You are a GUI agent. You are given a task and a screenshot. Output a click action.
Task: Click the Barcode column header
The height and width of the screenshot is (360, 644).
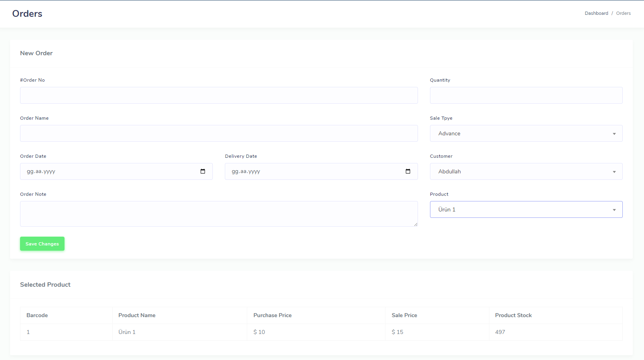click(x=37, y=315)
